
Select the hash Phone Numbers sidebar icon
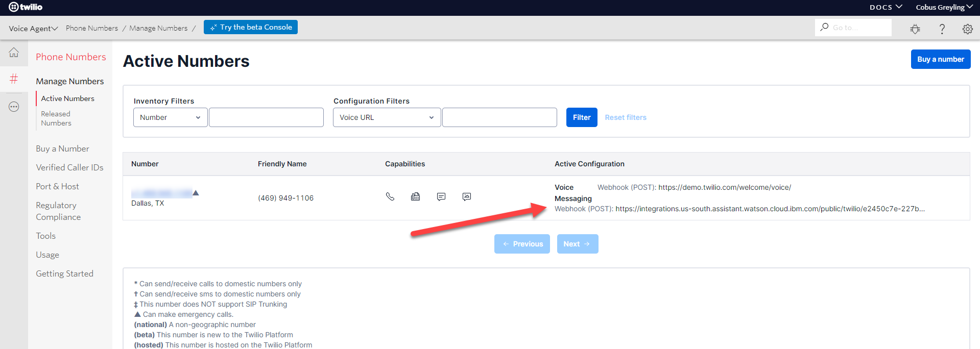14,79
